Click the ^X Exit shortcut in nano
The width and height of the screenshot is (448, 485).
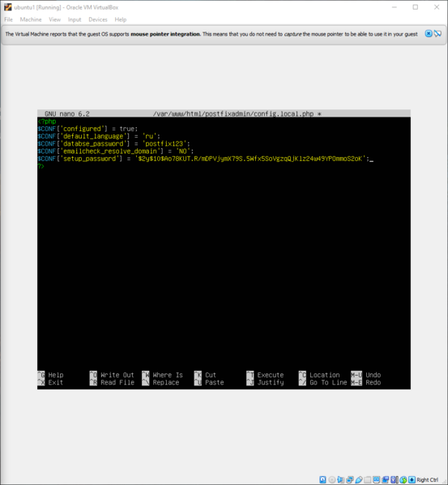click(x=50, y=382)
